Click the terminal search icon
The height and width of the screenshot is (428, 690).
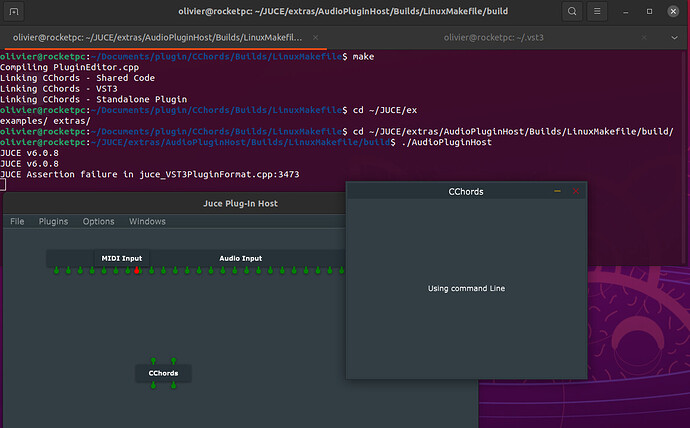point(572,11)
